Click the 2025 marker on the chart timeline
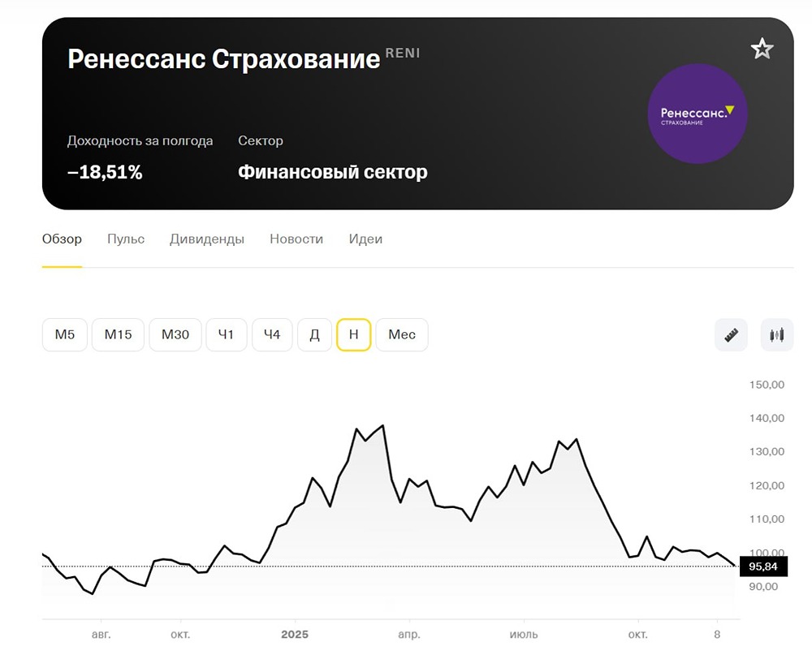 [296, 634]
